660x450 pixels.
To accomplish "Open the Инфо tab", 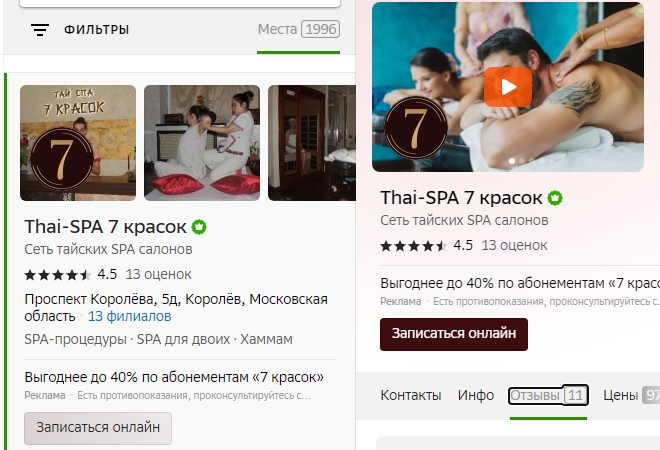I will (476, 395).
